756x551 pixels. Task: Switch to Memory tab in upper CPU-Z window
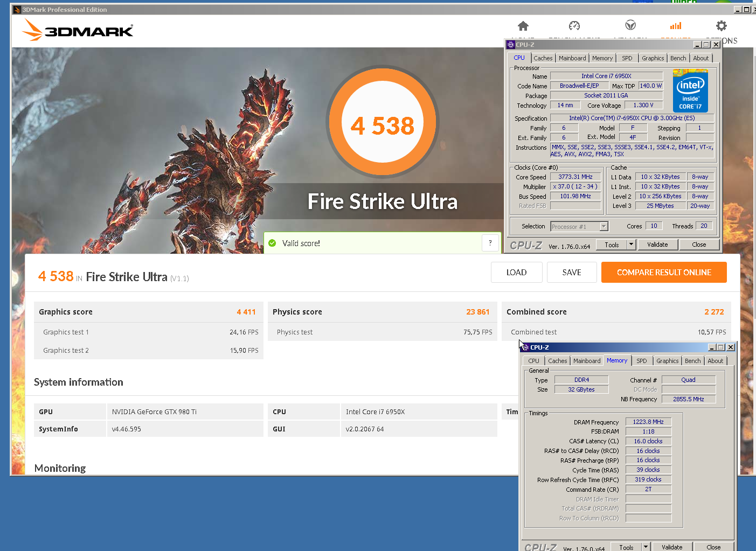point(602,58)
